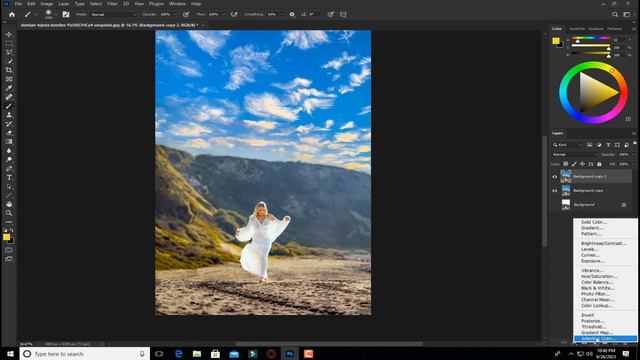Viewport: 640px width, 360px height.
Task: Open the brush preset picker arrow
Action: coord(56,15)
